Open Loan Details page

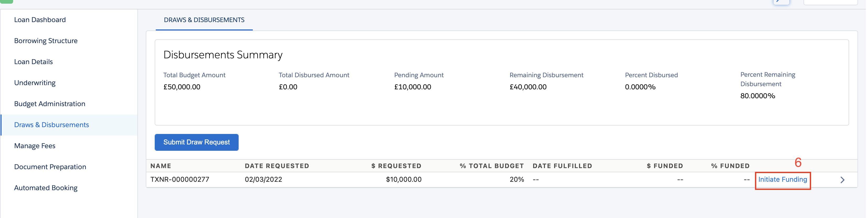pyautogui.click(x=33, y=62)
